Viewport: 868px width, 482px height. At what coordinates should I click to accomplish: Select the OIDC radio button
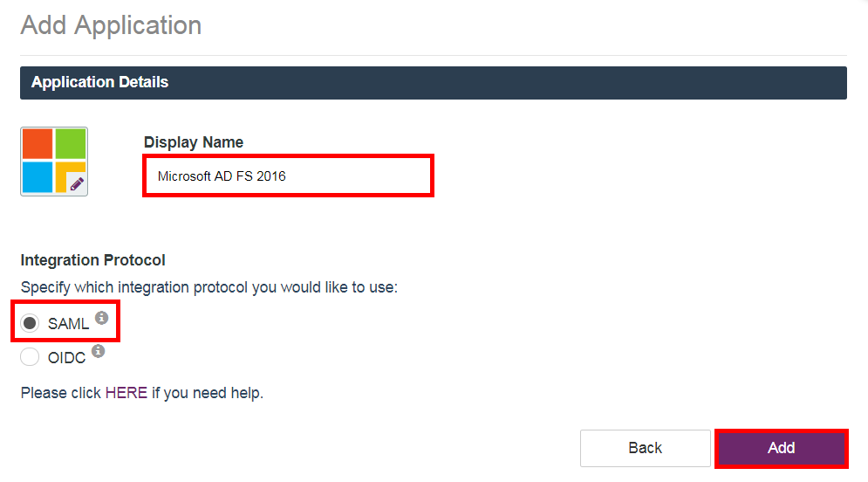pos(31,357)
